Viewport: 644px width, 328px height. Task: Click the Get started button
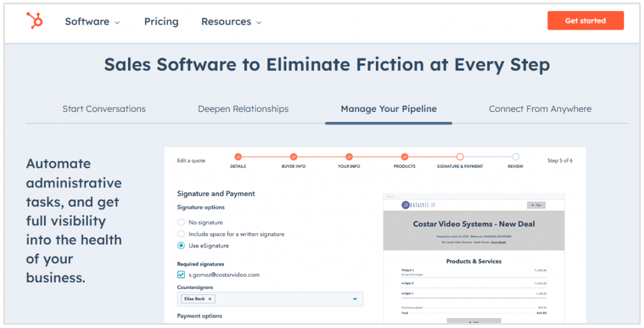[585, 20]
